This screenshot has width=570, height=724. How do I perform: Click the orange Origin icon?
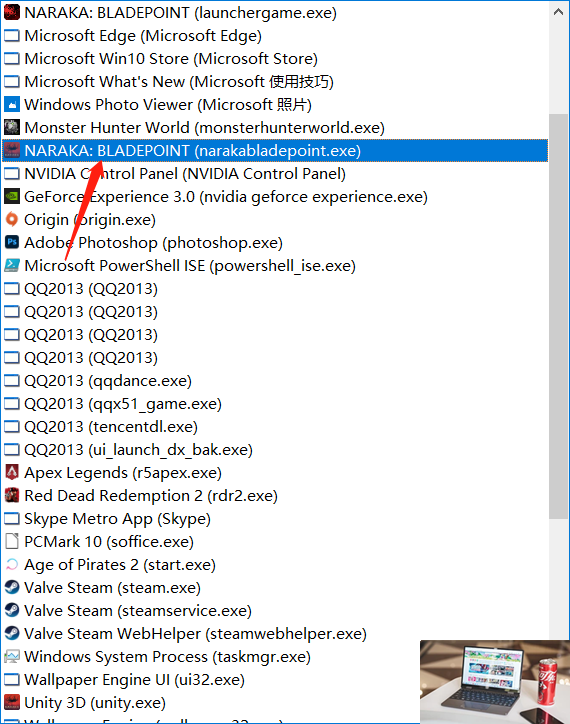[x=12, y=219]
